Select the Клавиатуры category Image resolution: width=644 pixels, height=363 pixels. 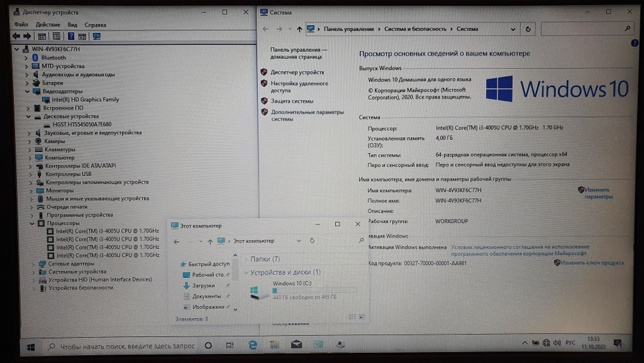coord(59,149)
